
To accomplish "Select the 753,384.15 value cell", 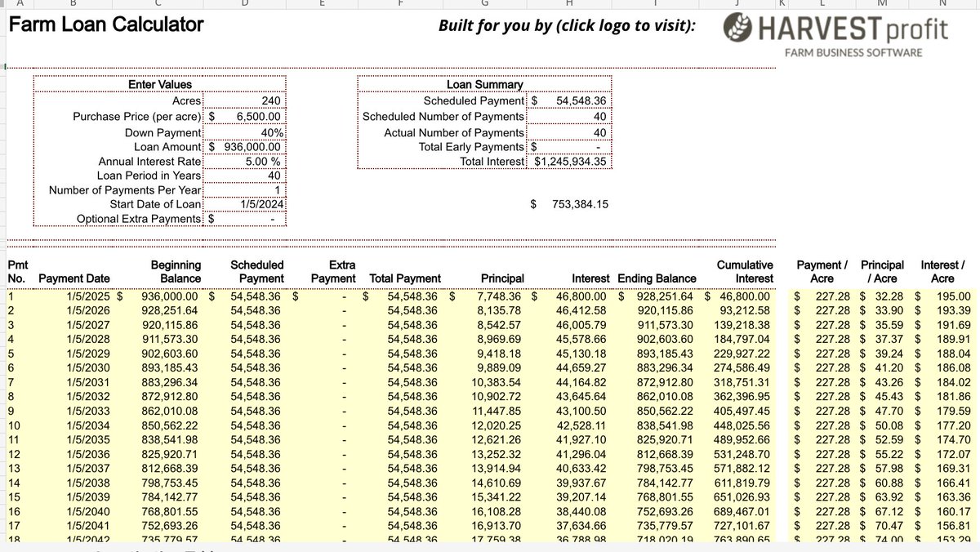I will pyautogui.click(x=568, y=204).
